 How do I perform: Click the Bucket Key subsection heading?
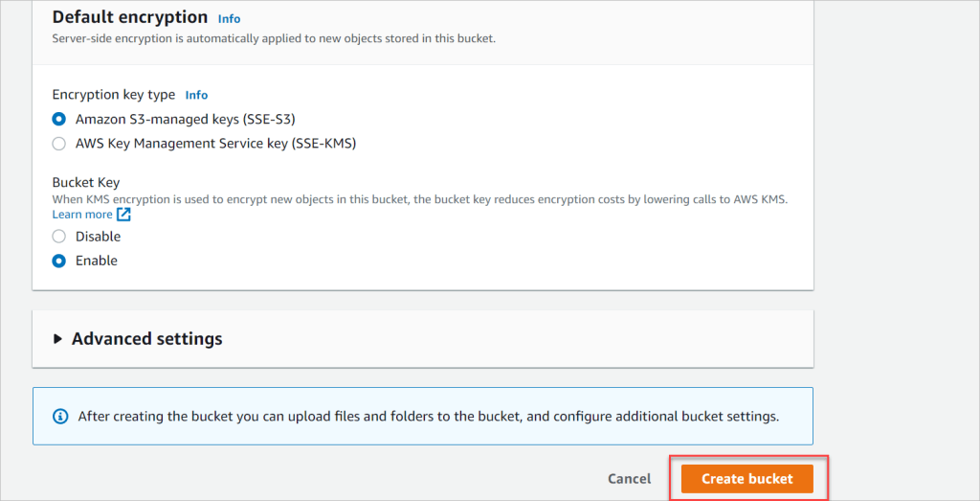[86, 183]
